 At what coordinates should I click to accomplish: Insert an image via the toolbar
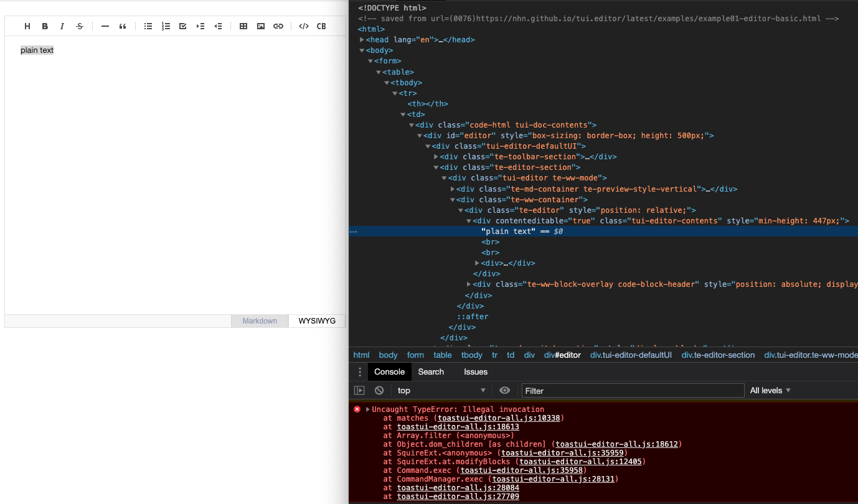(x=261, y=26)
